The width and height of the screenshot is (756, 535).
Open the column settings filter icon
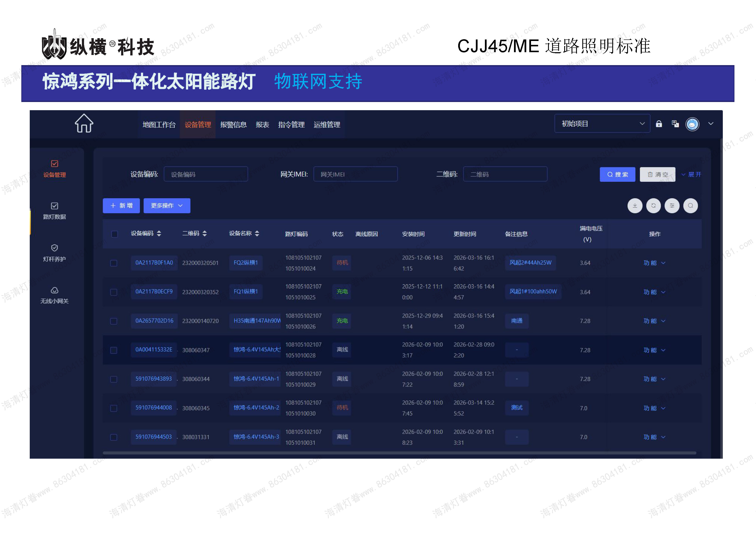click(x=672, y=206)
